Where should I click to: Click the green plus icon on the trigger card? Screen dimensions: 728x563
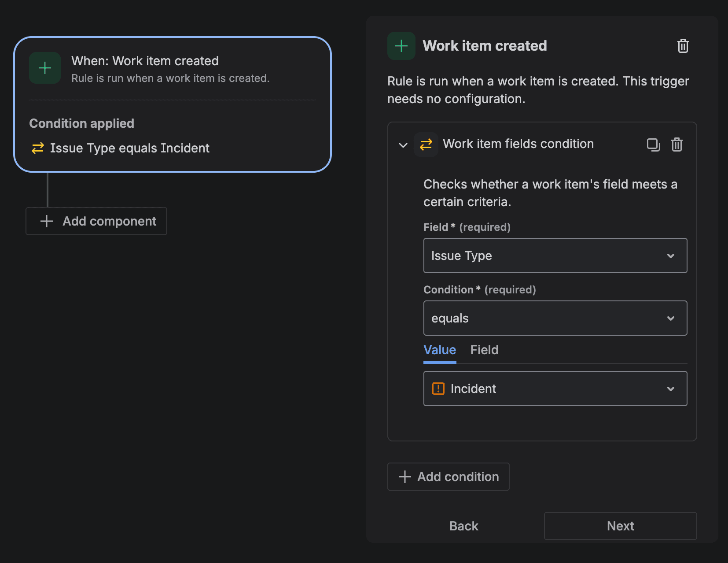[x=44, y=68]
